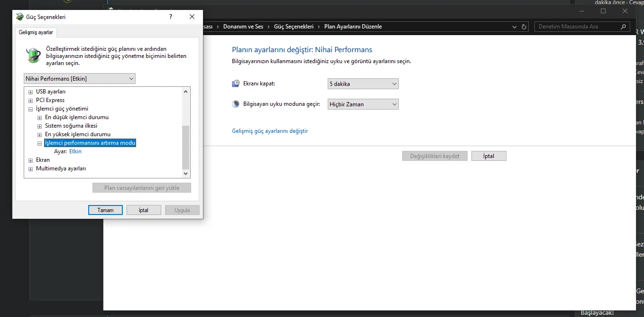
Task: Click Değişiklikleri kaydet button
Action: (435, 156)
